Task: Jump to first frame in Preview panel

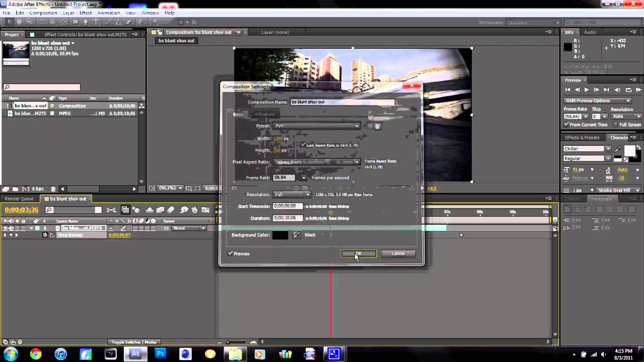Action: pos(568,90)
